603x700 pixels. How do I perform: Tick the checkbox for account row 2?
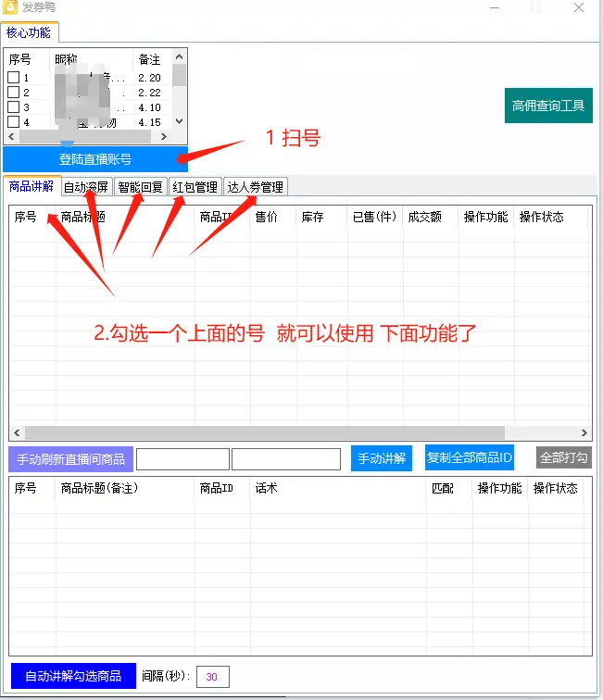coord(14,93)
